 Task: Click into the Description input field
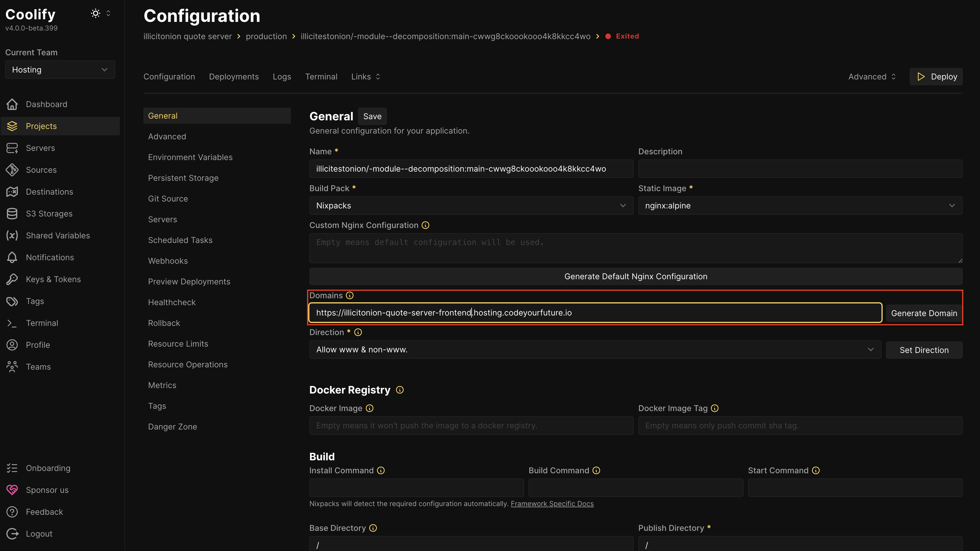(800, 169)
